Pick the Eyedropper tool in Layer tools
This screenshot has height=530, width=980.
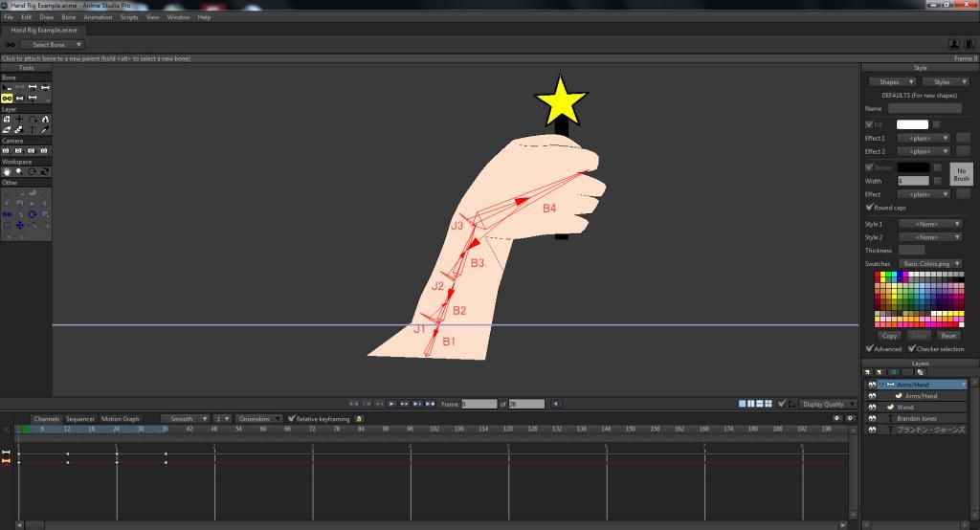44,129
